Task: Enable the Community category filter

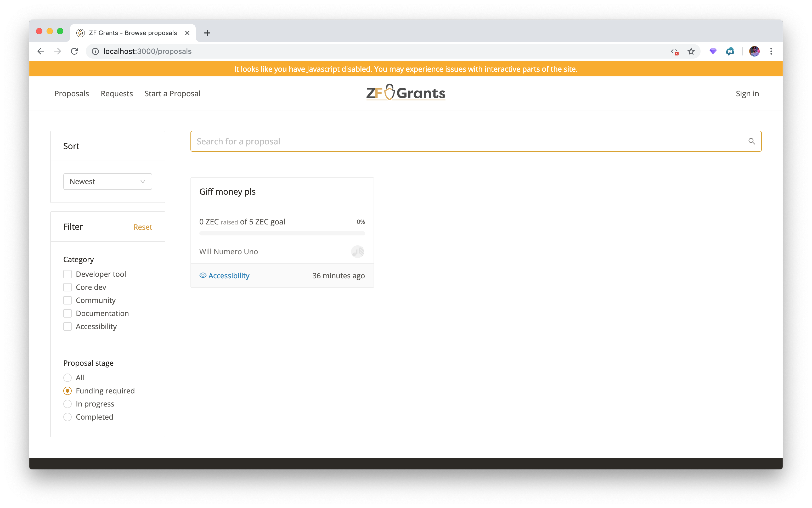Action: click(x=67, y=300)
